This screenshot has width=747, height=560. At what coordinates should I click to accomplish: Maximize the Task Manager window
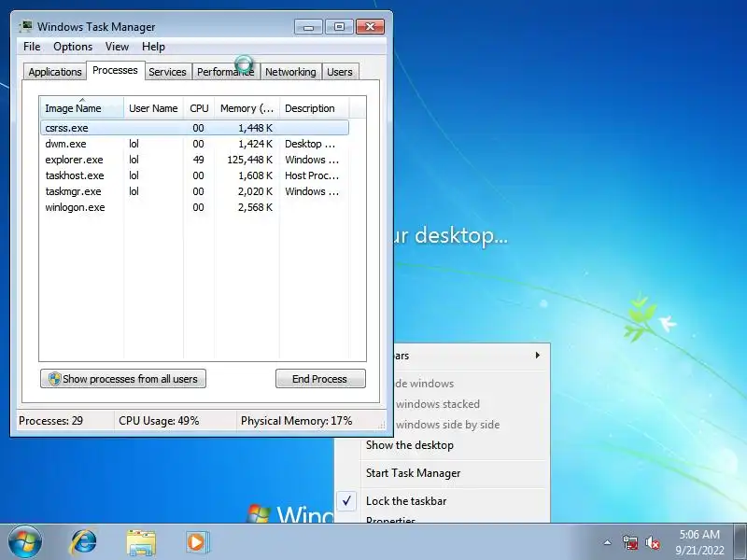pos(339,27)
